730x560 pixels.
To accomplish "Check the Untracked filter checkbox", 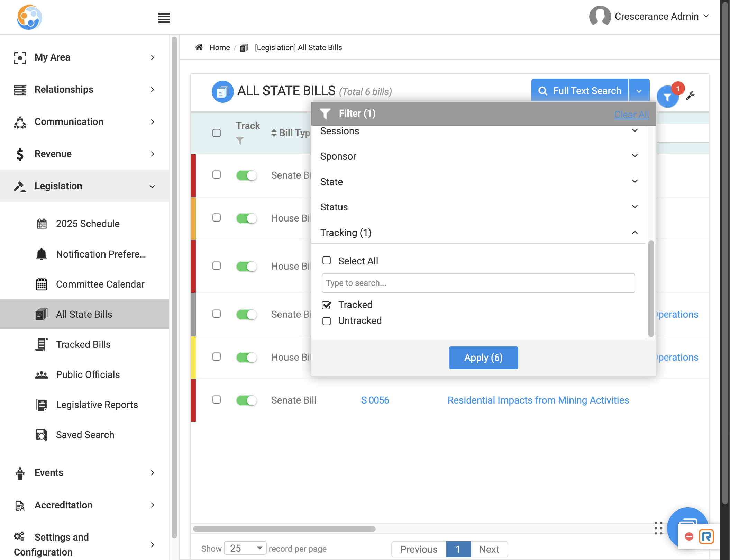I will (x=327, y=321).
